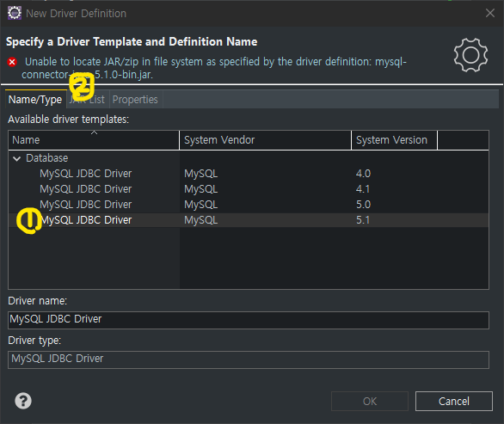Select MySQL JDBC Driver version 4.0 row

click(x=249, y=174)
